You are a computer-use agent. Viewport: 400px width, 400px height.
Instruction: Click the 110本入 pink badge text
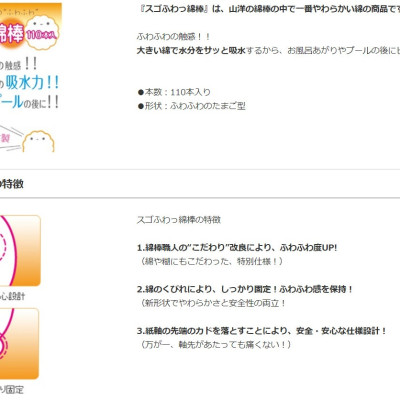[x=42, y=35]
